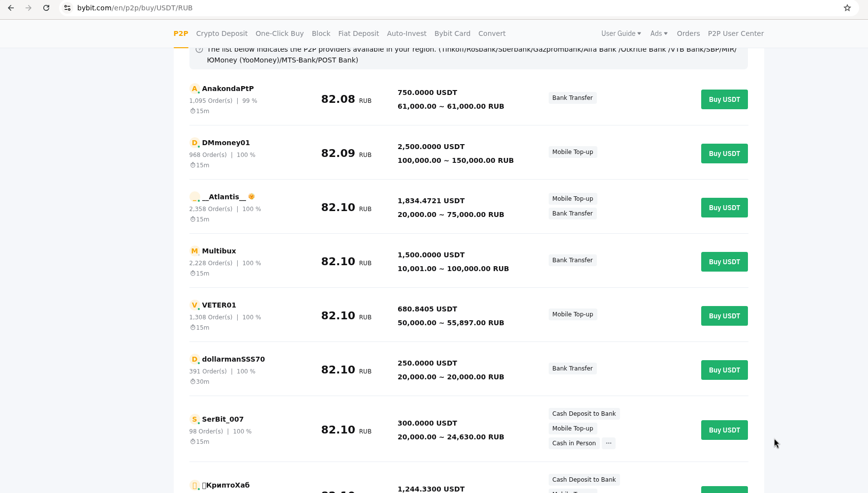Image resolution: width=868 pixels, height=493 pixels.
Task: Click Multibux's avatar icon
Action: pyautogui.click(x=194, y=251)
